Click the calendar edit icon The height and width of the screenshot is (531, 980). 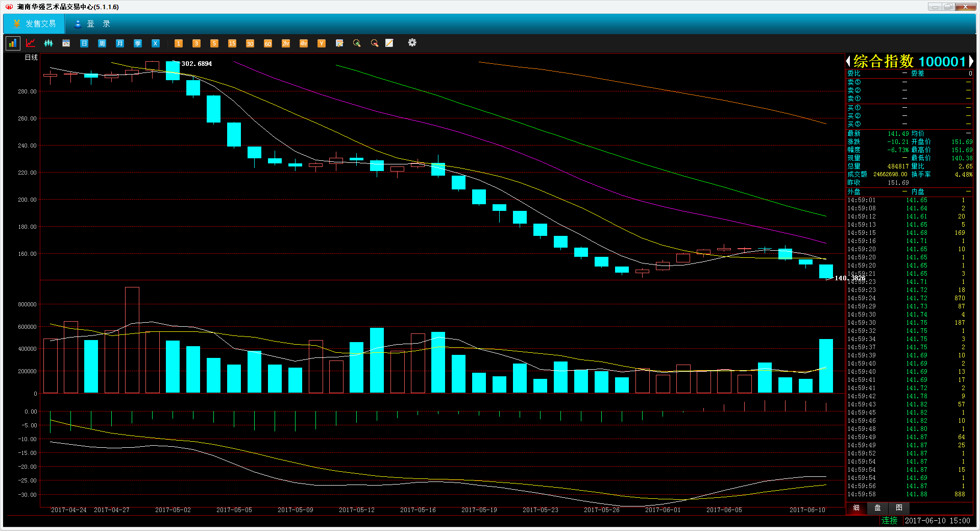(339, 43)
